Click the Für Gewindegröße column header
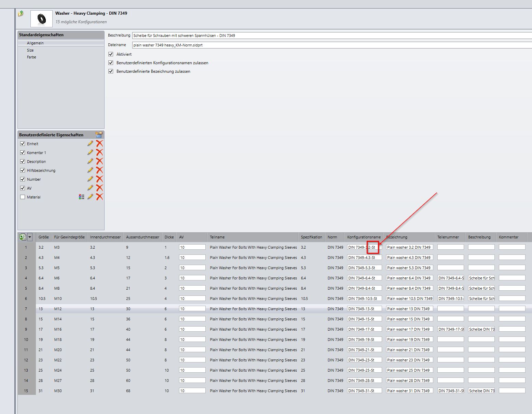This screenshot has width=532, height=414. point(69,237)
